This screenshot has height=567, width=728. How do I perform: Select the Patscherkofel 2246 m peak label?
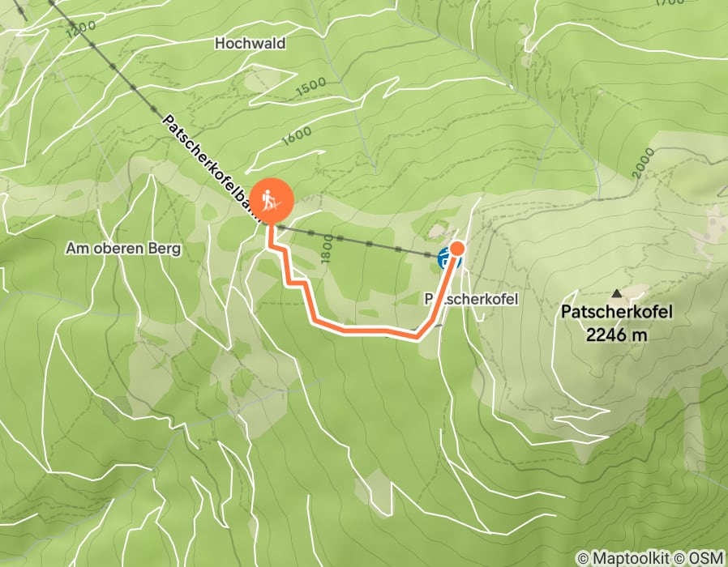(617, 323)
